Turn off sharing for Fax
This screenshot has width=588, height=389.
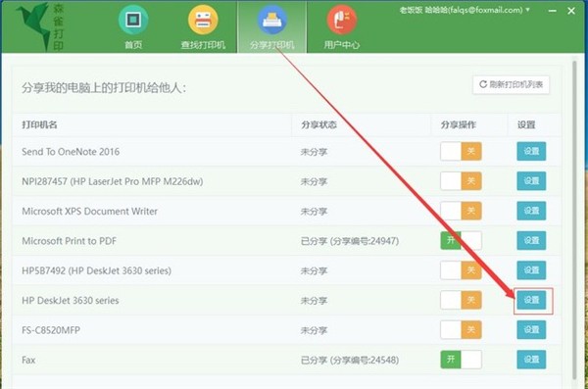tap(461, 360)
